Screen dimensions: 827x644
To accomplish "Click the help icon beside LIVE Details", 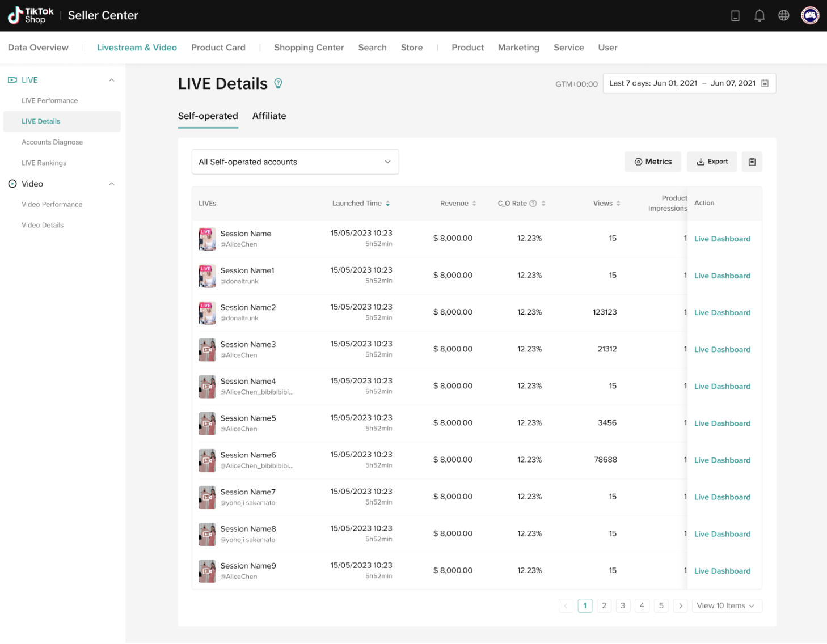I will pyautogui.click(x=278, y=84).
